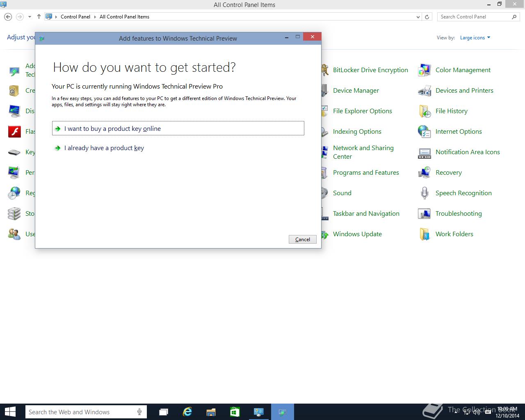Launch Internet Explorer from taskbar
Screen dimensions: 525x420
[187, 412]
